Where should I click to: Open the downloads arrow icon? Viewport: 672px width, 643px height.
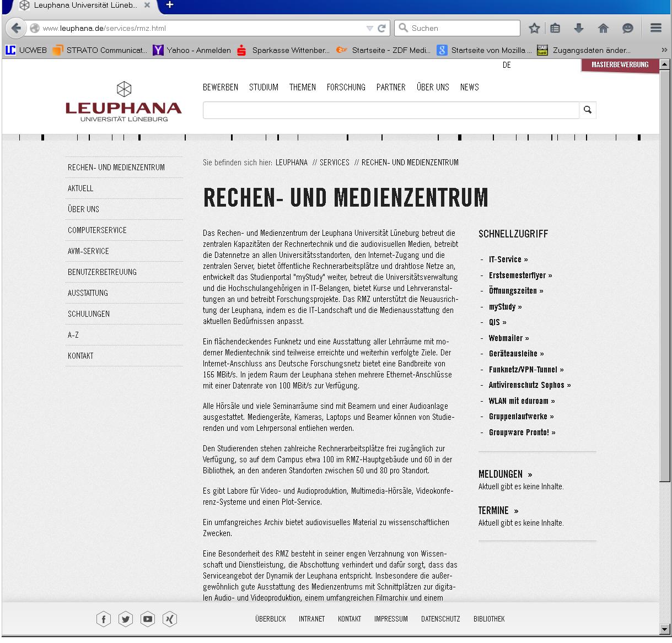pyautogui.click(x=579, y=28)
